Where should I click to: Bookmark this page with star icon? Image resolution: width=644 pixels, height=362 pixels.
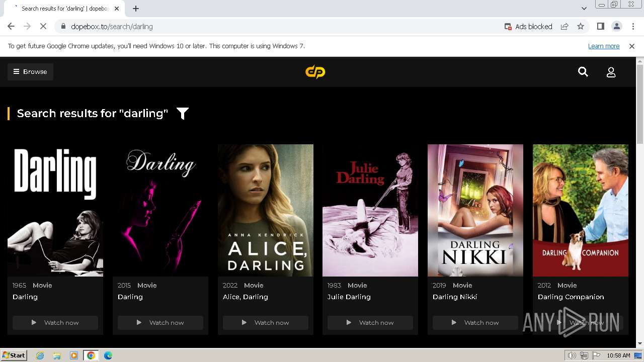click(x=581, y=26)
